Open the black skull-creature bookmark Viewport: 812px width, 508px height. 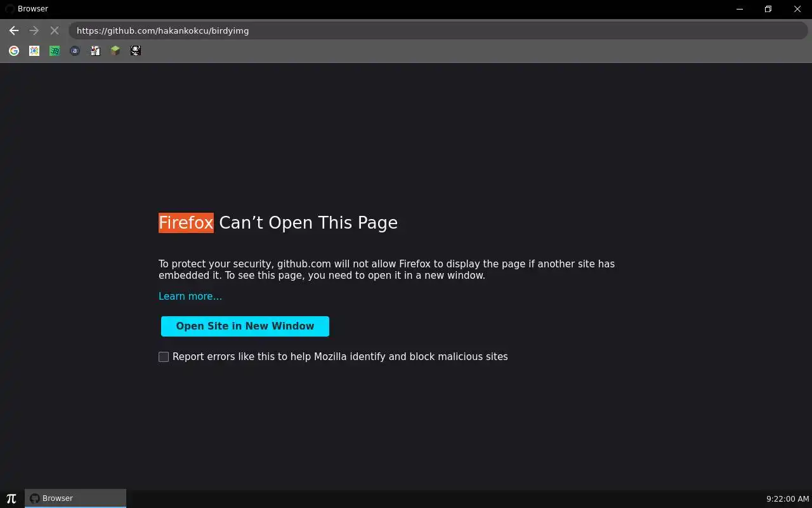136,51
